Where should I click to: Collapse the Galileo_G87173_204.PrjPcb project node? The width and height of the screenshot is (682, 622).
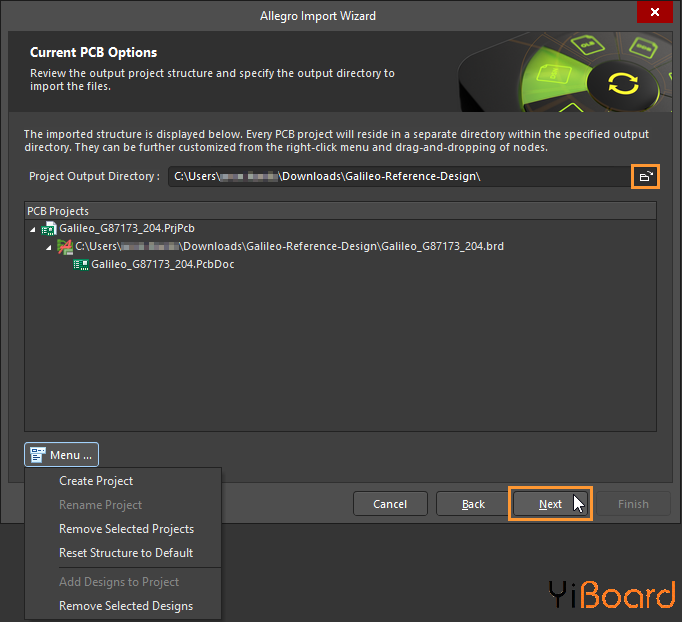[x=33, y=229]
